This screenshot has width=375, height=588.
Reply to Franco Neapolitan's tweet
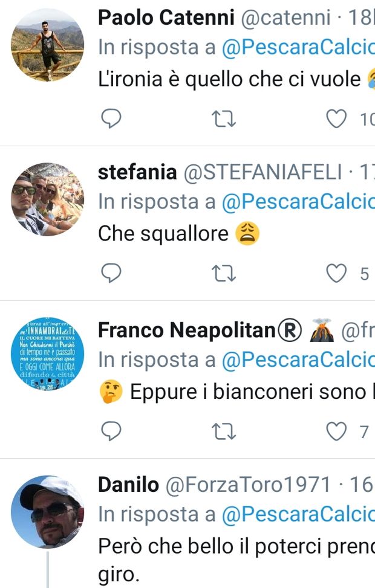pyautogui.click(x=111, y=431)
